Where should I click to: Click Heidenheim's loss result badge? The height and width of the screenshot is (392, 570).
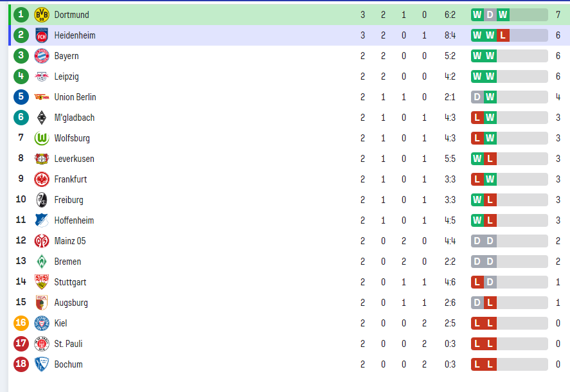pyautogui.click(x=503, y=35)
